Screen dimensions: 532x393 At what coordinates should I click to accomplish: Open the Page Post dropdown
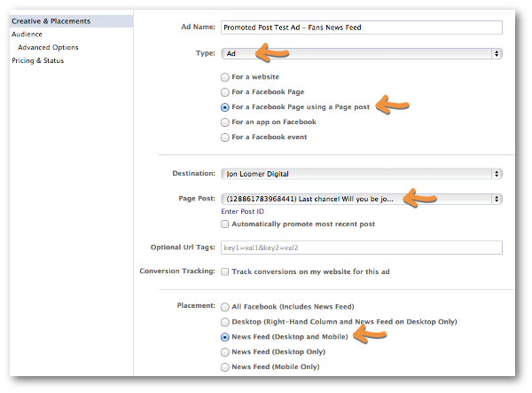pos(362,199)
